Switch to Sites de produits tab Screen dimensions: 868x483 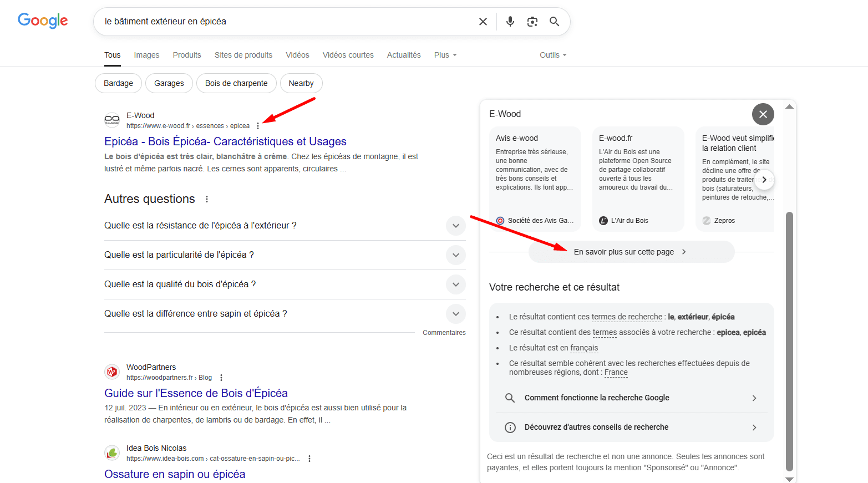click(x=243, y=55)
